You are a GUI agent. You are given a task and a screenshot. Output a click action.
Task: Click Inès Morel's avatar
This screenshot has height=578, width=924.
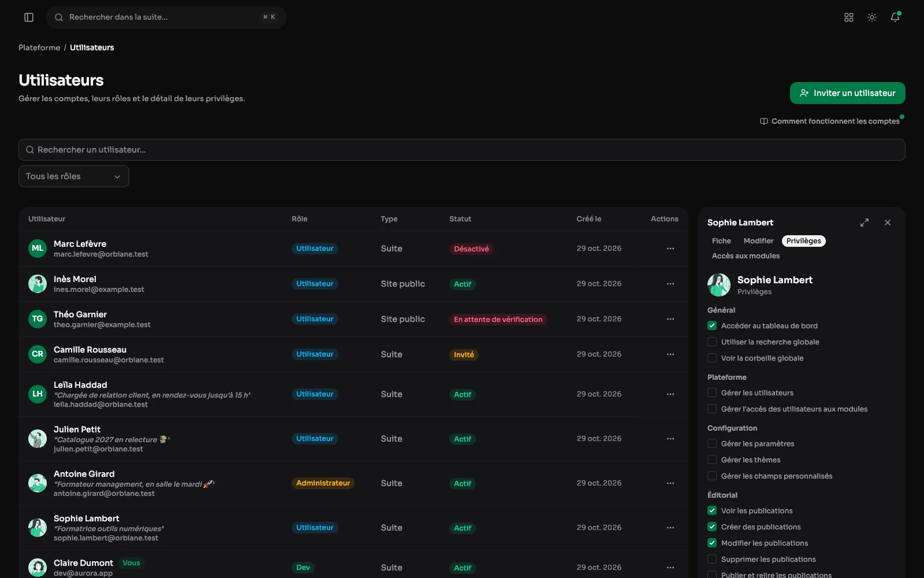pyautogui.click(x=38, y=284)
